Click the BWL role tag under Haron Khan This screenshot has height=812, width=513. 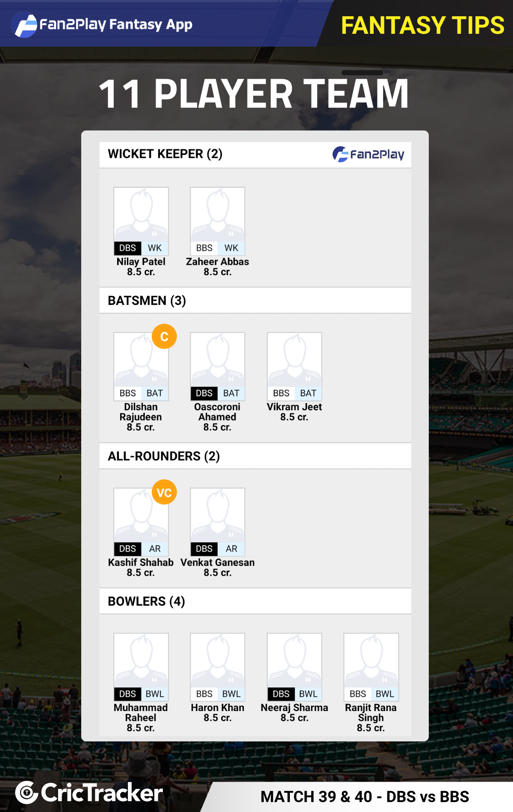[231, 694]
